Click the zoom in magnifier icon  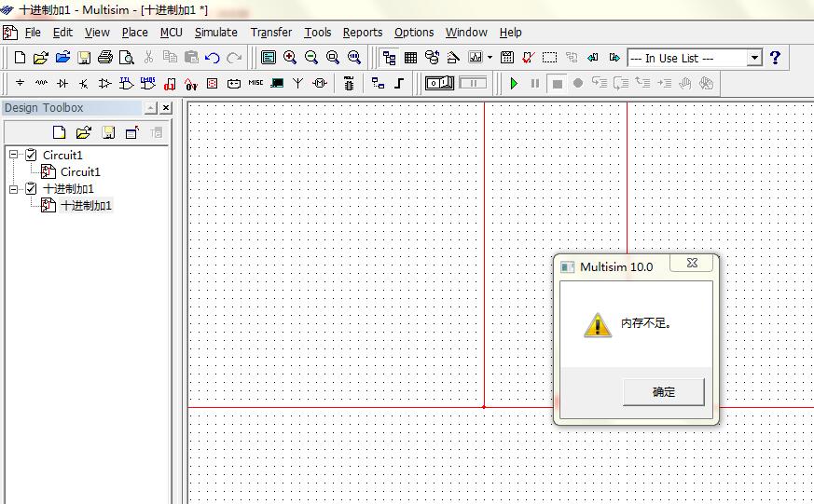(290, 58)
